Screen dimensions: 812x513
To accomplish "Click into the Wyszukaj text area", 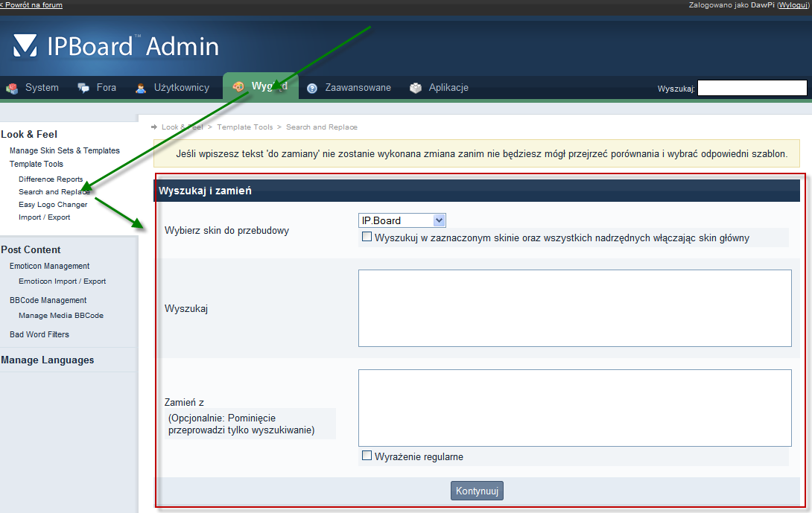I will click(x=574, y=308).
